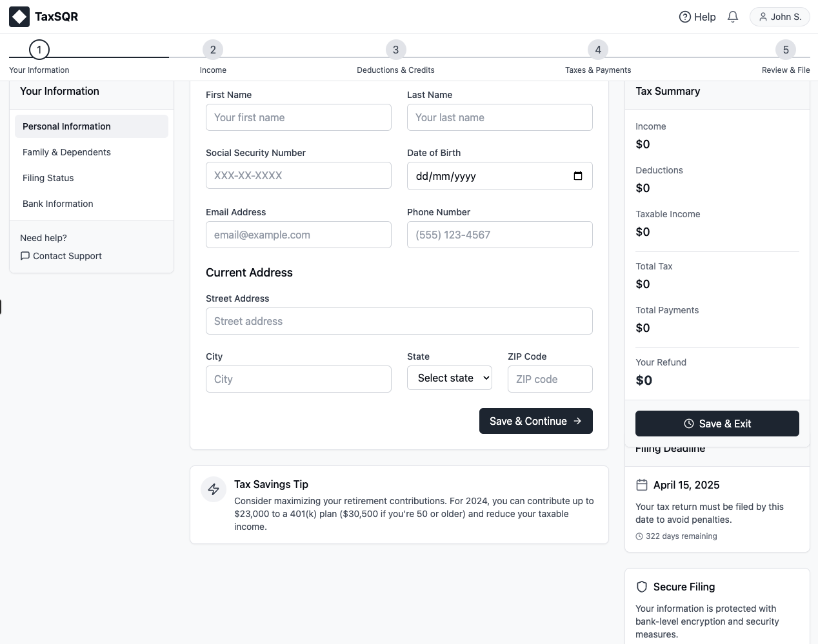Click the Tax Savings Tip lightning icon
The width and height of the screenshot is (818, 644).
tap(214, 489)
